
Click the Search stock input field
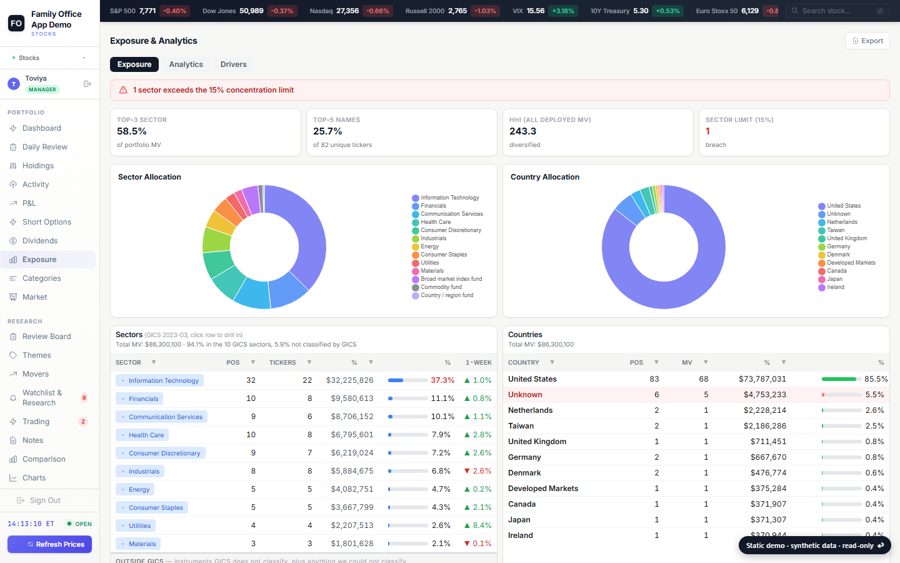(x=838, y=10)
